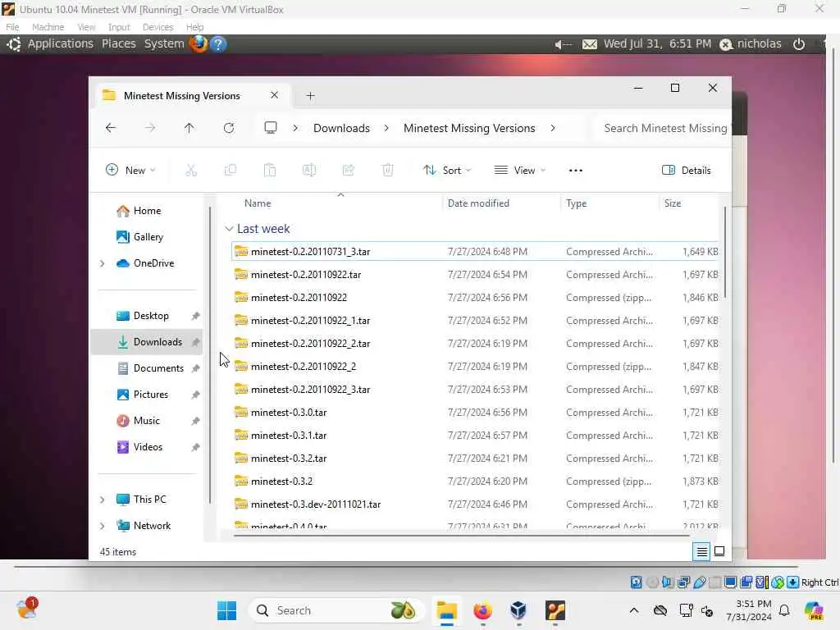This screenshot has width=840, height=630.
Task: Click the Windows taskbar Search box
Action: pyautogui.click(x=336, y=610)
